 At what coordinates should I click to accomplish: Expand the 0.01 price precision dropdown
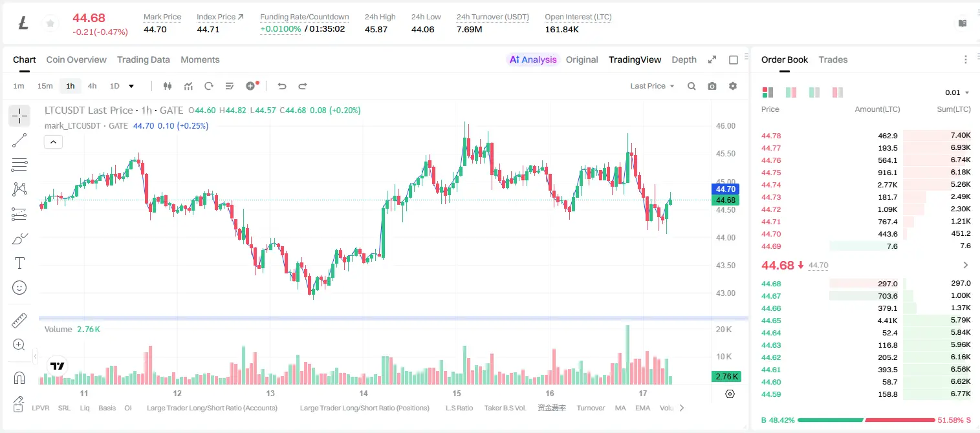[957, 92]
